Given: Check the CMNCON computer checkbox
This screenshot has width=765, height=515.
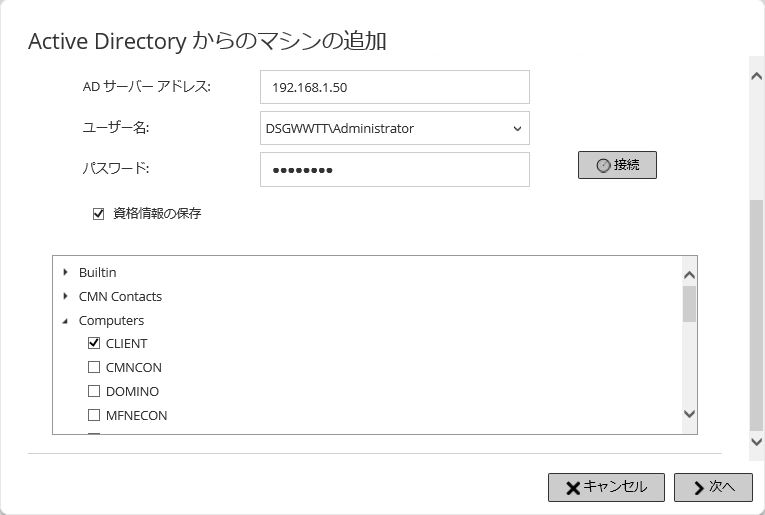Looking at the screenshot, I should coord(94,367).
